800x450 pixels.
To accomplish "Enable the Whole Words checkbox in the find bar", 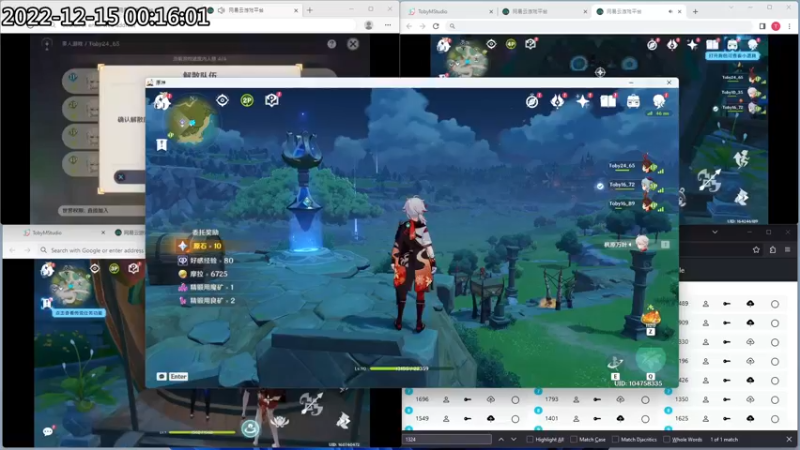I will point(666,439).
